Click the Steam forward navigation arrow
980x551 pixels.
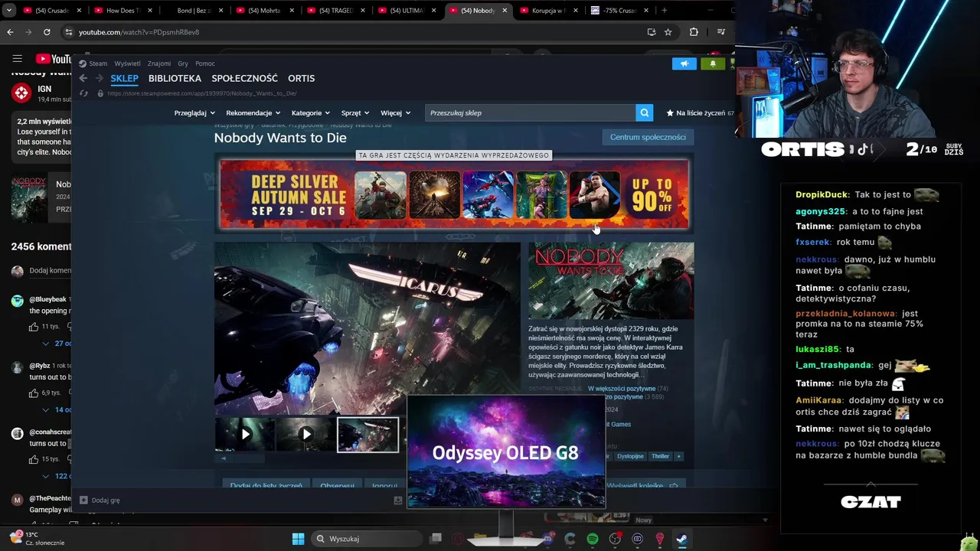(99, 78)
